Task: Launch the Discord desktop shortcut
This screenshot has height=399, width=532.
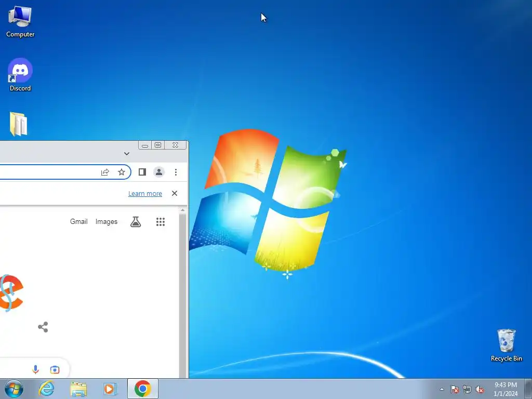Action: [20, 75]
